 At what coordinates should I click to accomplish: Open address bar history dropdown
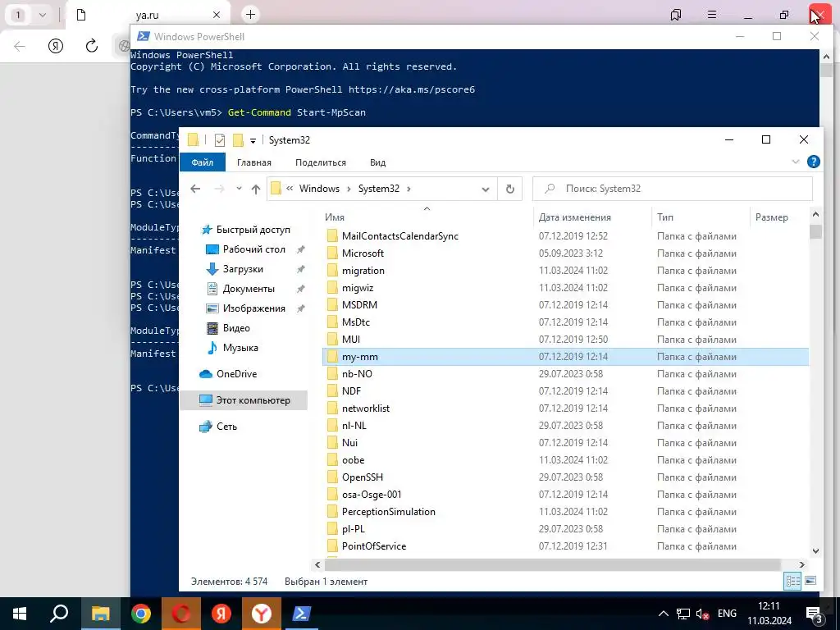pyautogui.click(x=486, y=189)
